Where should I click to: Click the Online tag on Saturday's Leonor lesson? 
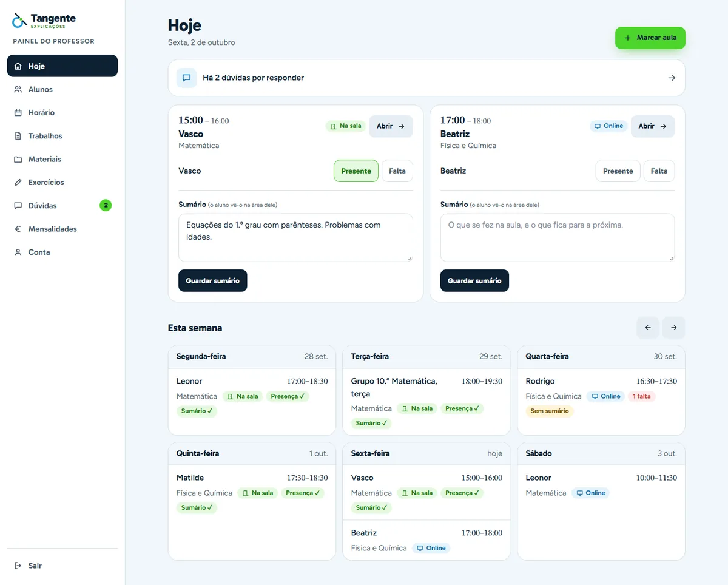pos(590,493)
